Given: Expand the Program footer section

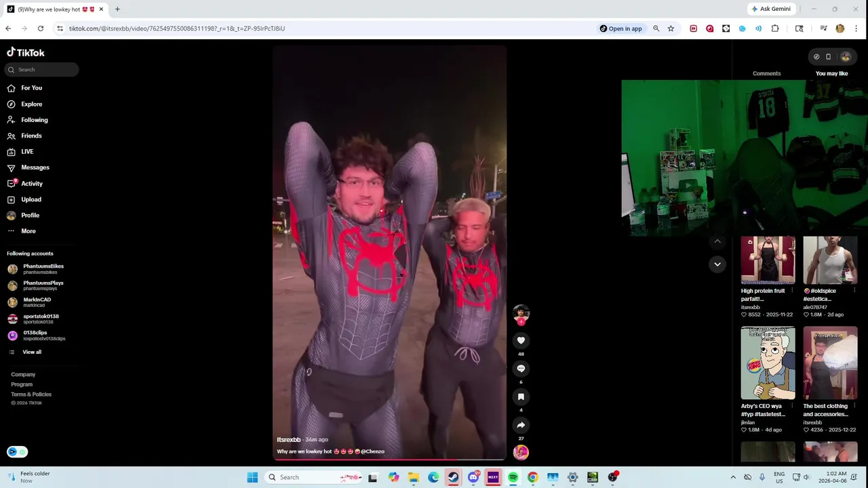Looking at the screenshot, I should tap(22, 384).
